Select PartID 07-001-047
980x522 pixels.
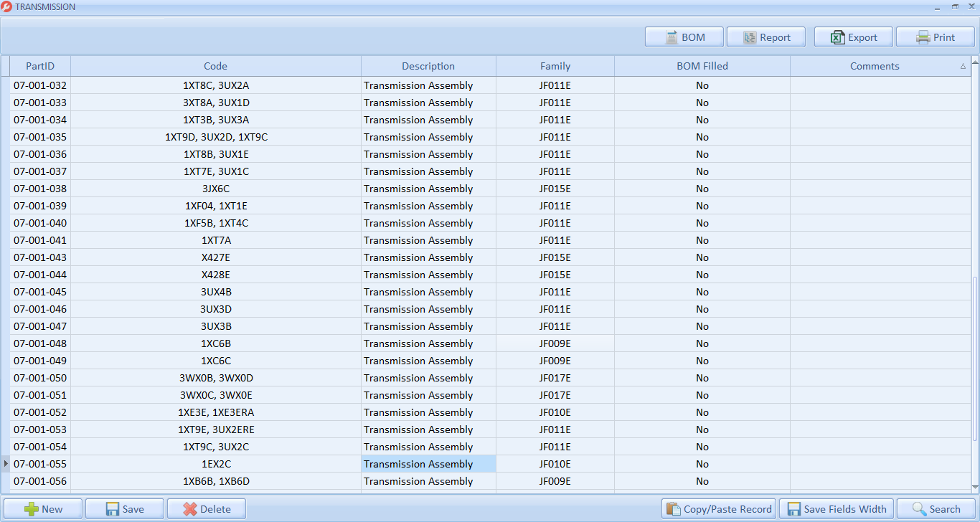pos(40,326)
